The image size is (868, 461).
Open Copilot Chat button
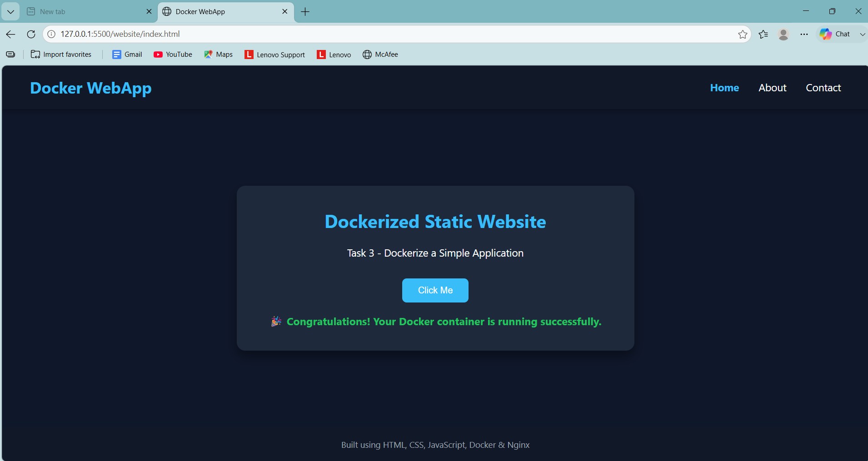coord(835,34)
